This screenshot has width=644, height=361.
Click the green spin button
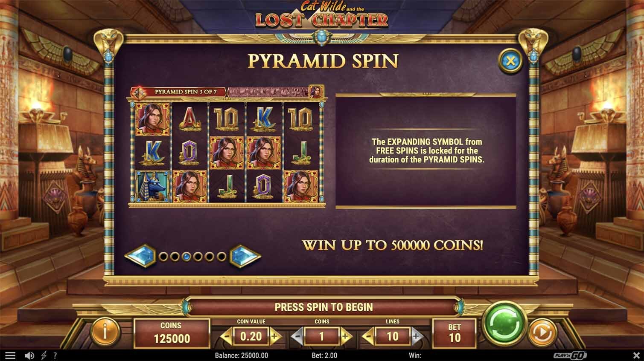[x=505, y=324]
